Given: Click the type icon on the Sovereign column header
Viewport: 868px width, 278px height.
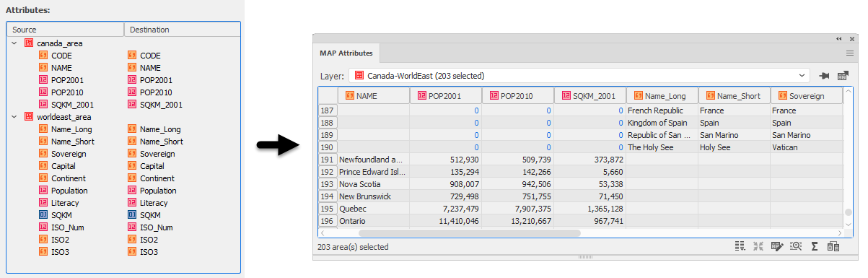Looking at the screenshot, I should click(783, 95).
